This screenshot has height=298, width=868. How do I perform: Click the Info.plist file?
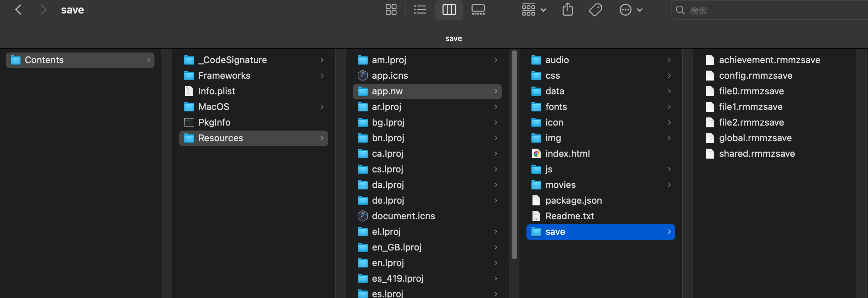[216, 91]
